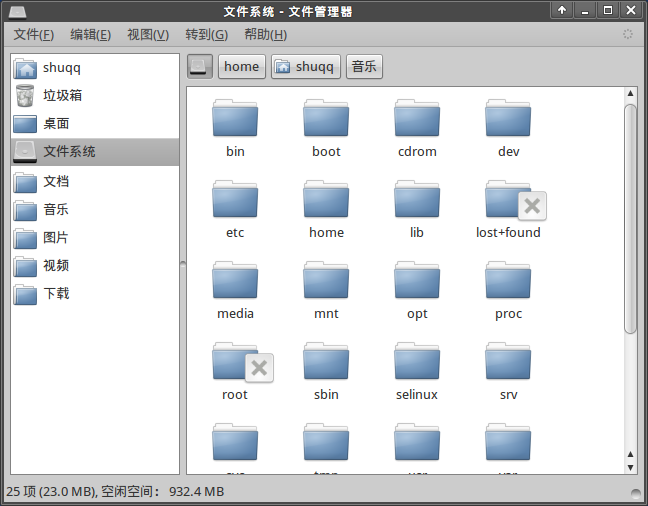Click the shuqq path bar button
The height and width of the screenshot is (506, 648).
click(306, 67)
